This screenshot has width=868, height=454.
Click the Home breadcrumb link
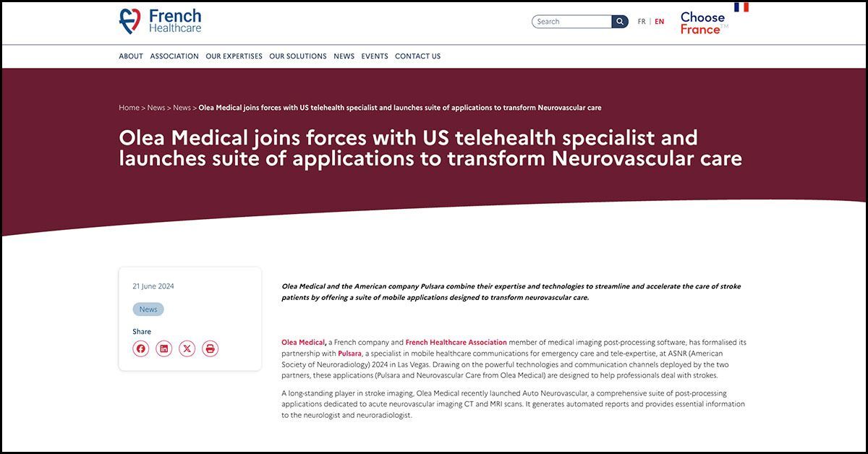(x=129, y=108)
